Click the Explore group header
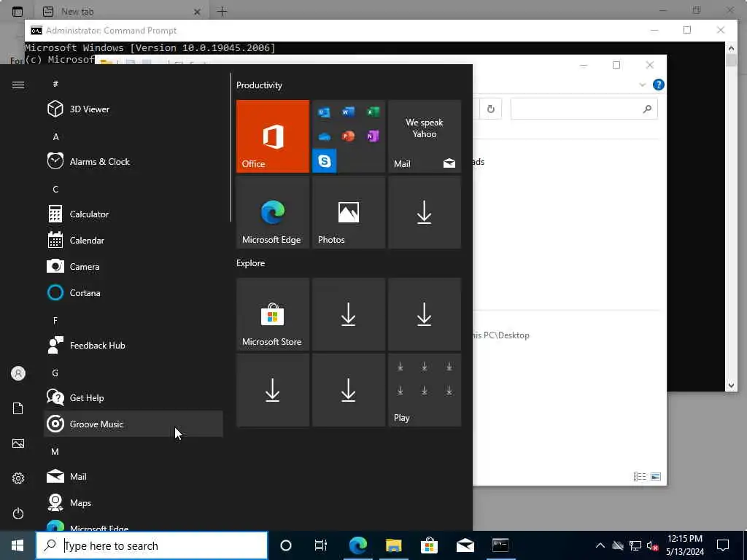 point(251,262)
